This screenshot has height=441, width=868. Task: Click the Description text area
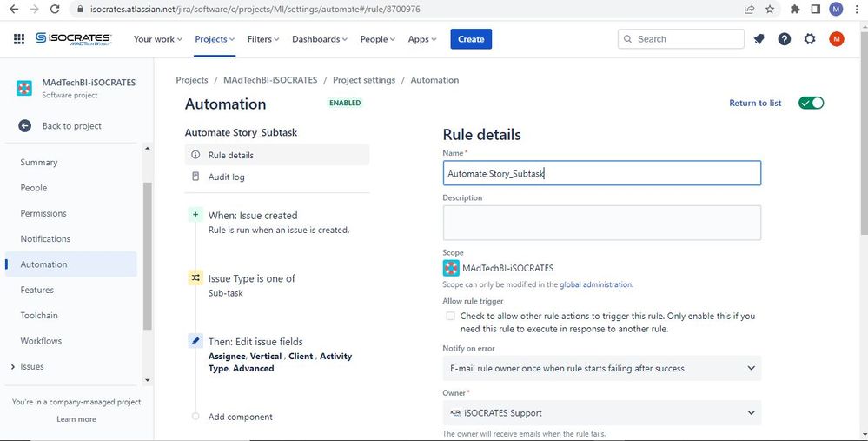pyautogui.click(x=602, y=223)
